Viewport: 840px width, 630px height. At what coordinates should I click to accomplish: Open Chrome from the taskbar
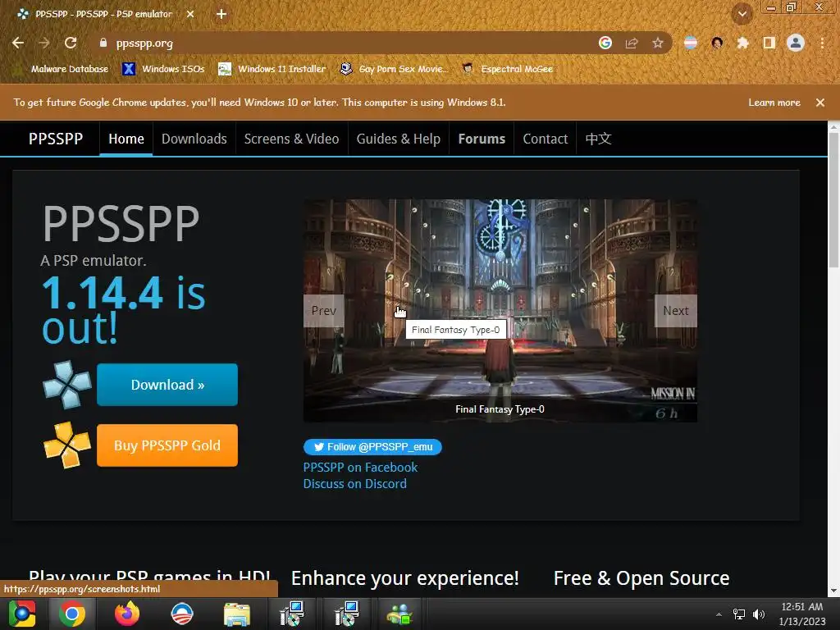[72, 614]
